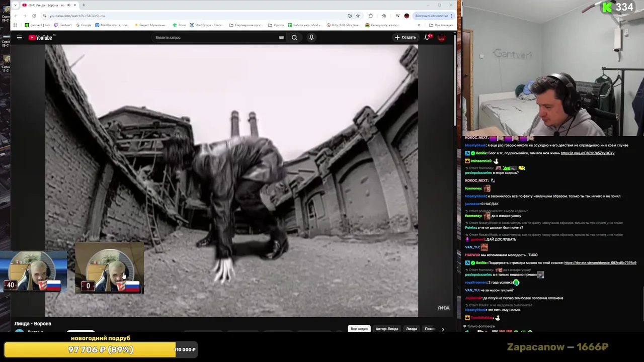Open the Trovo bookmark

pyautogui.click(x=179, y=25)
